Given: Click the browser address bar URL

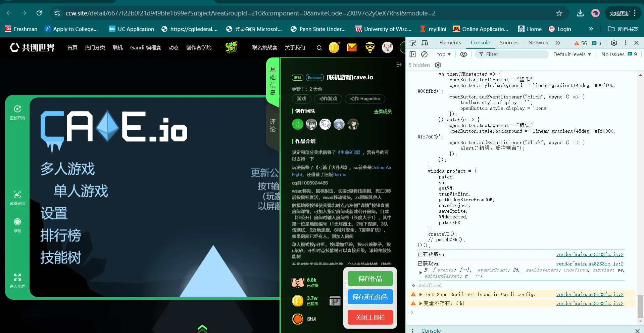Looking at the screenshot, I should [x=250, y=13].
